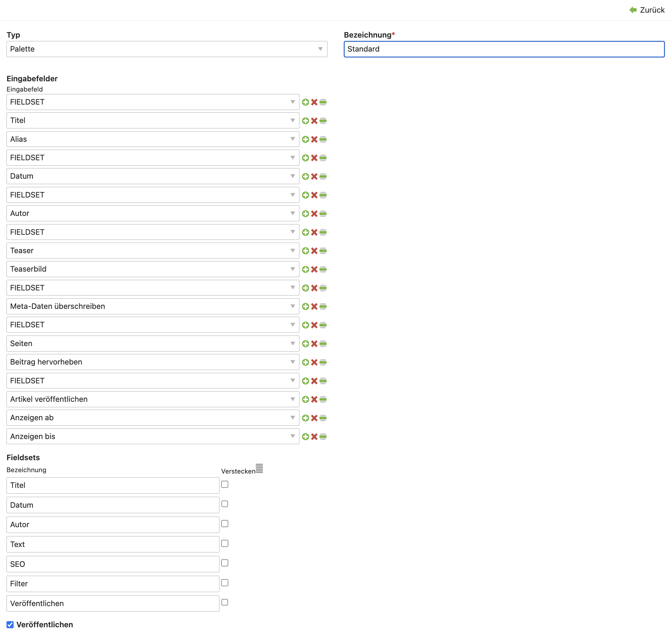Click the Text fieldset name field

click(113, 545)
